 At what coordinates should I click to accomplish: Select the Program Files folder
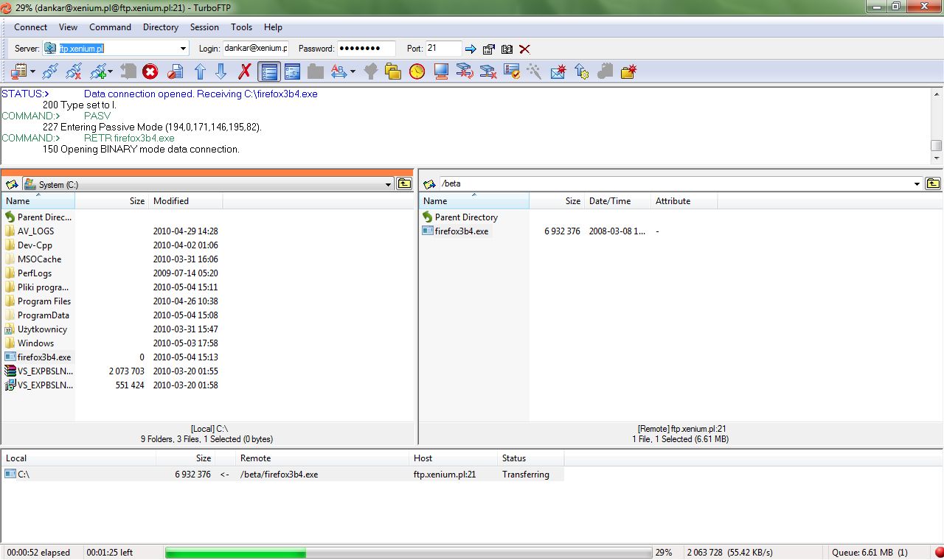click(44, 301)
